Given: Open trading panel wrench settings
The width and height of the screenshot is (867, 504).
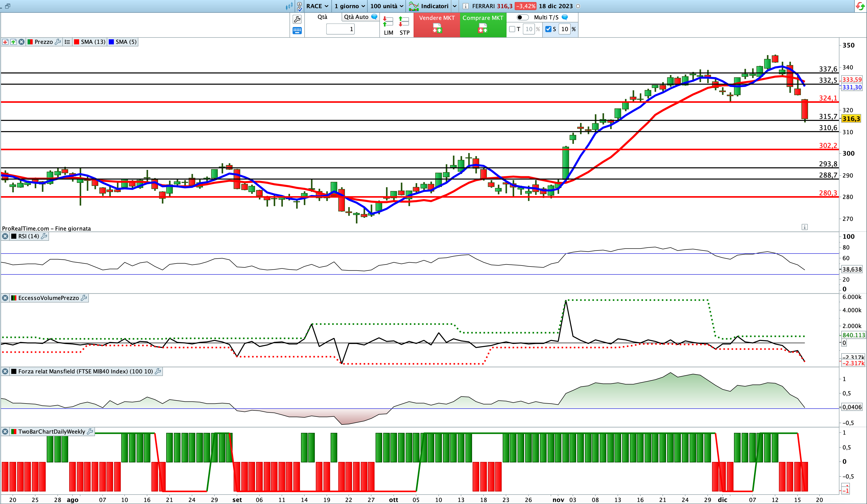Looking at the screenshot, I should pyautogui.click(x=297, y=19).
